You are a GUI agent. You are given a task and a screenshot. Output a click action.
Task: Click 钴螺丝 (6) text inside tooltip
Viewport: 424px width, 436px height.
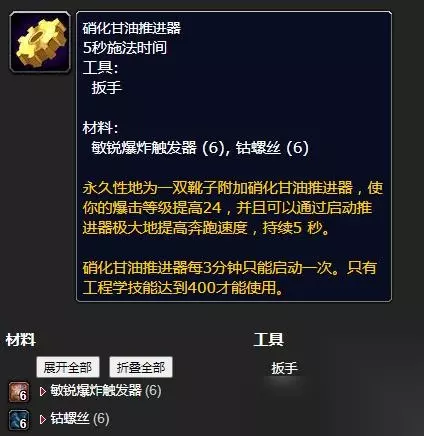click(x=272, y=148)
